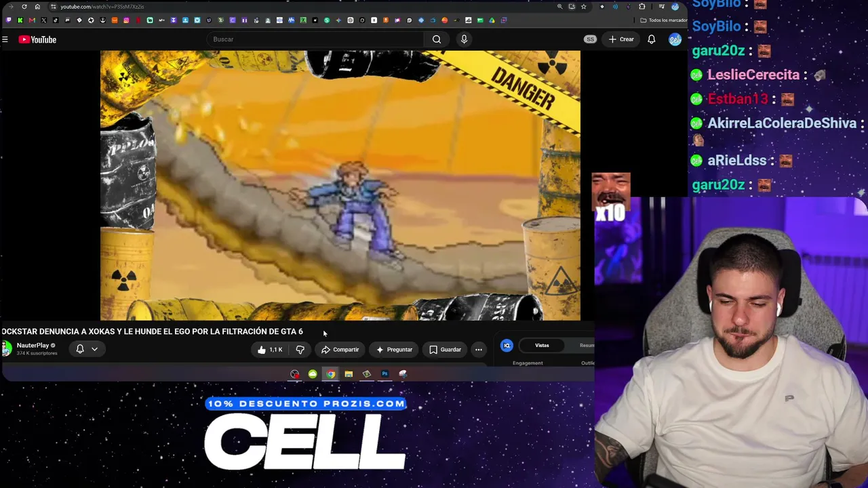The height and width of the screenshot is (488, 868).
Task: Go to the YouTube home logo
Action: [x=37, y=39]
